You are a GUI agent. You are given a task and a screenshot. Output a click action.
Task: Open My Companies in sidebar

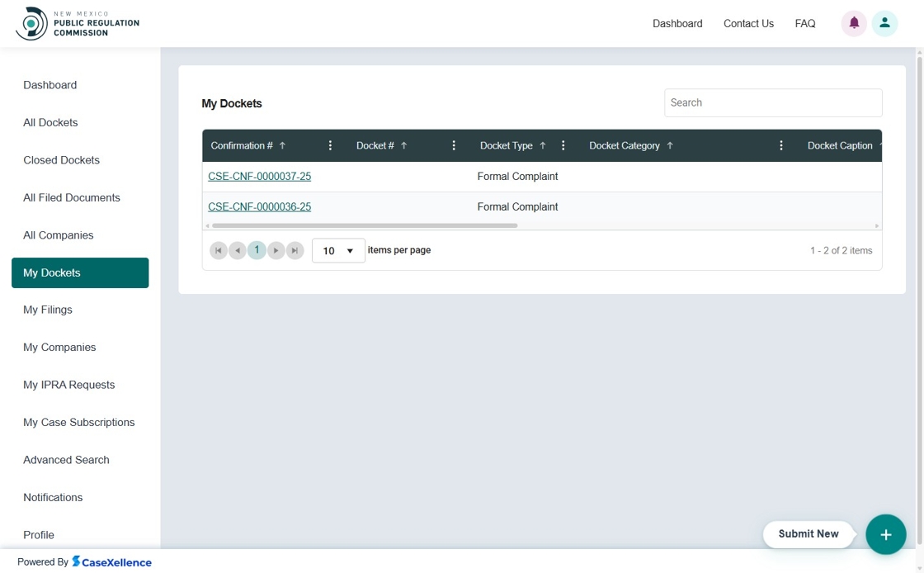pos(59,348)
